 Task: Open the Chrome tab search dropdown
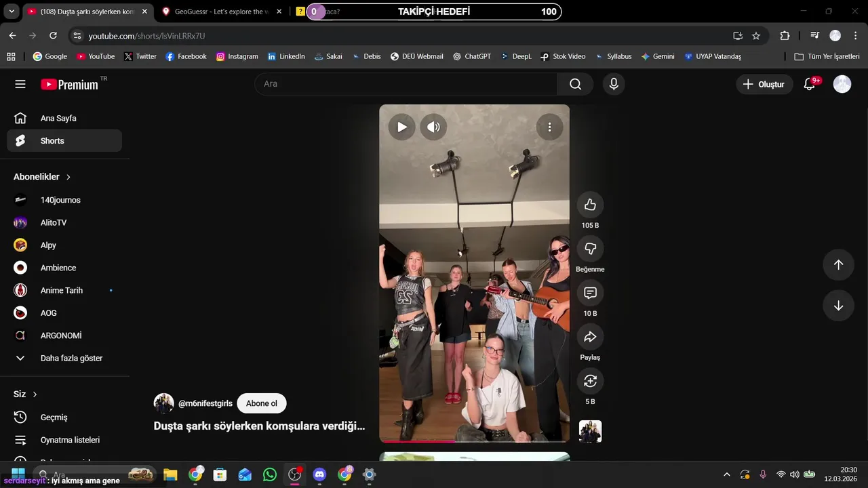(x=12, y=12)
